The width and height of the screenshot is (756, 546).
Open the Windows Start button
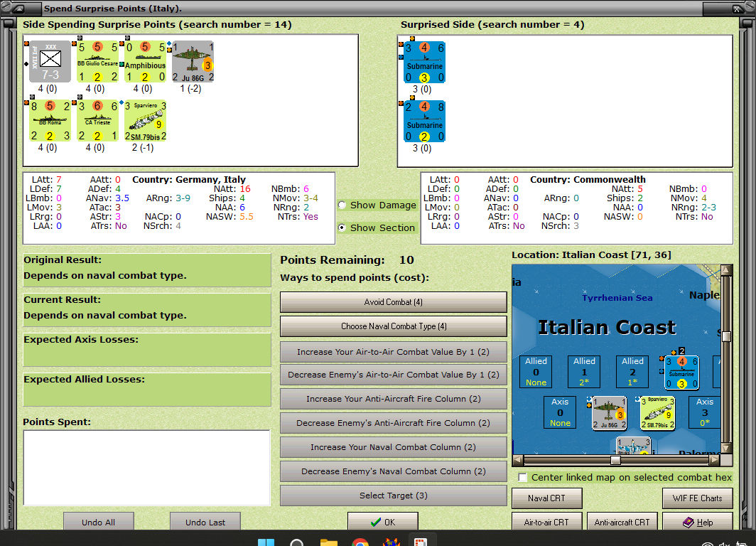click(266, 541)
